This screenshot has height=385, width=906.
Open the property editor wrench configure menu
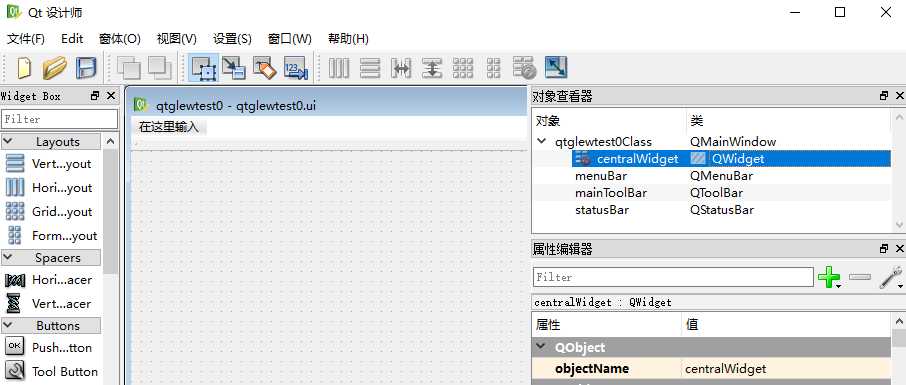coord(891,277)
